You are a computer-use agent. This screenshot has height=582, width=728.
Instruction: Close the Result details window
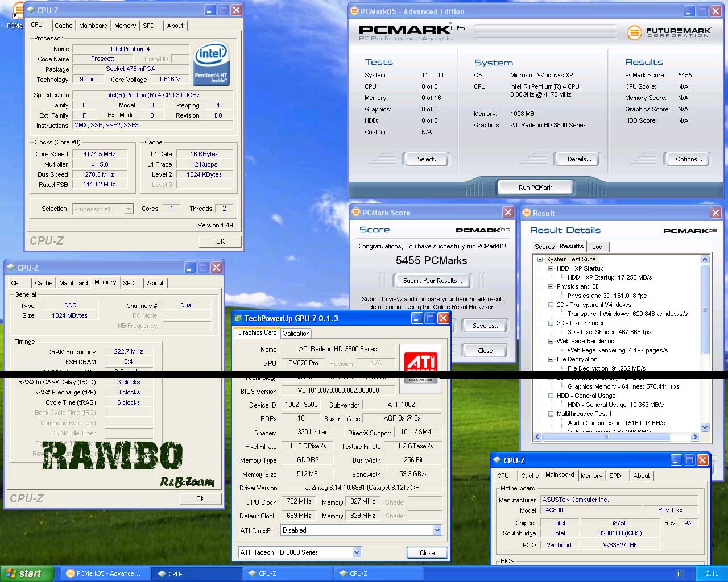[x=715, y=213]
